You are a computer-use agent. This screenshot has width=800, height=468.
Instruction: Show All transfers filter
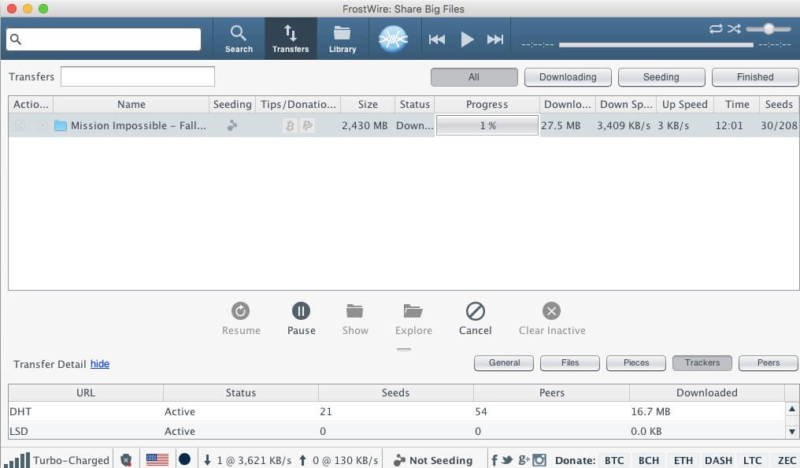pos(474,77)
